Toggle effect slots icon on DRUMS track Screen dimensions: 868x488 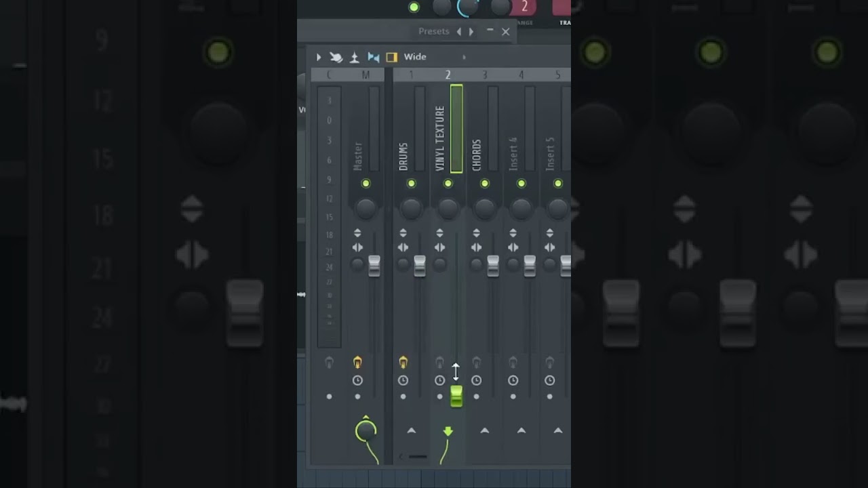coord(403,363)
